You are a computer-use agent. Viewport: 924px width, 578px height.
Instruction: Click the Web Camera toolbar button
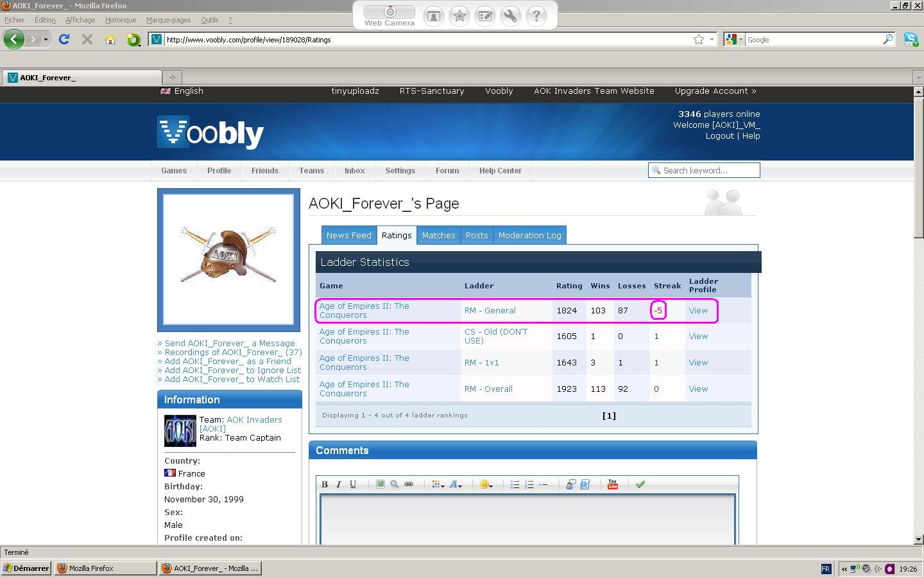(x=389, y=15)
